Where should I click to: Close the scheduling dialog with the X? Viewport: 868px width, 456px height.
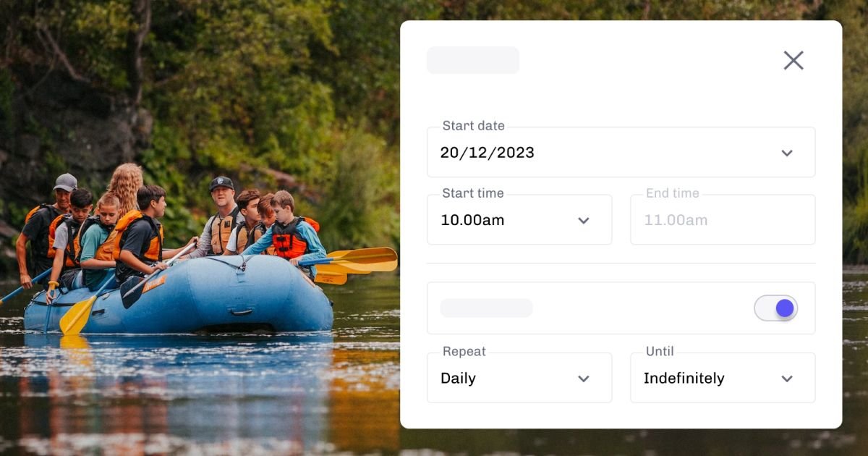[x=793, y=61]
